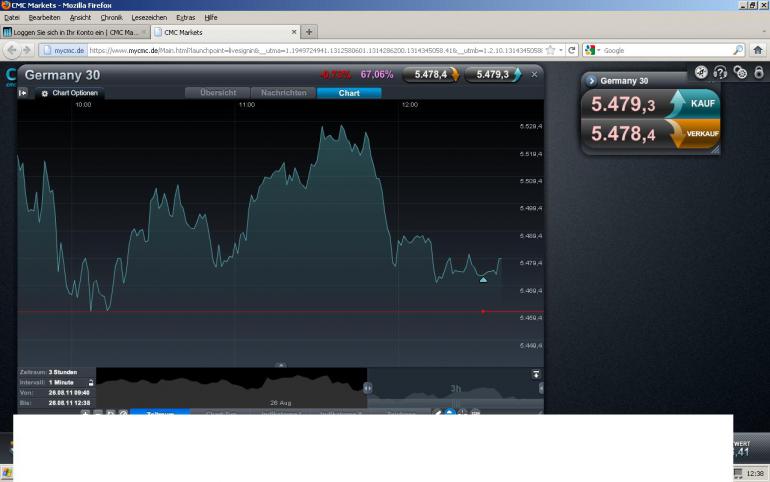Click the Von date 26.08.11 09:40
770x482 pixels.
tap(69, 393)
